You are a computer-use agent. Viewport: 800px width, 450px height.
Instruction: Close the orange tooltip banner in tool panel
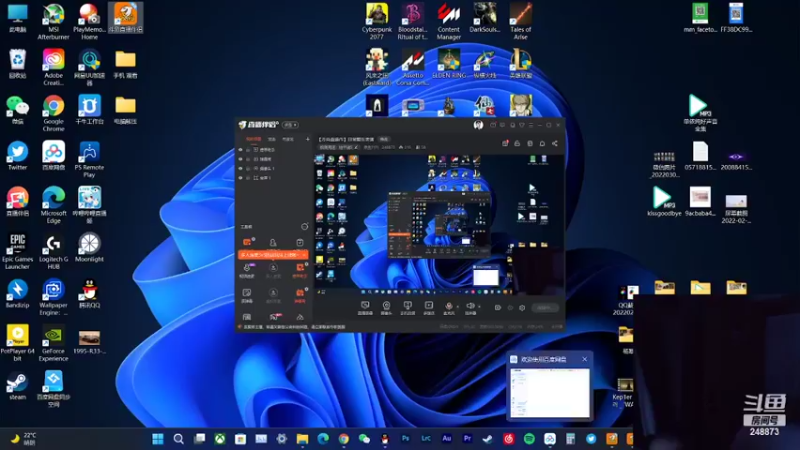click(x=304, y=255)
